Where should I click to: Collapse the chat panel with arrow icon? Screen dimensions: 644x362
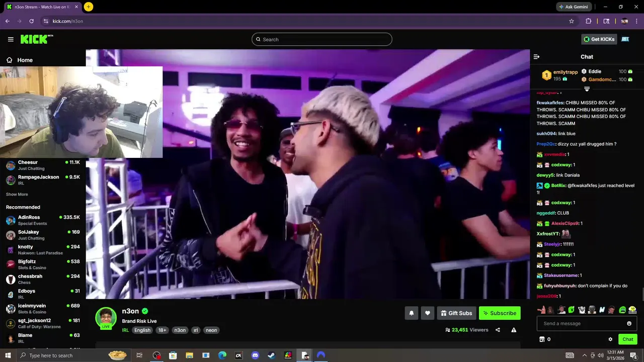click(x=536, y=57)
